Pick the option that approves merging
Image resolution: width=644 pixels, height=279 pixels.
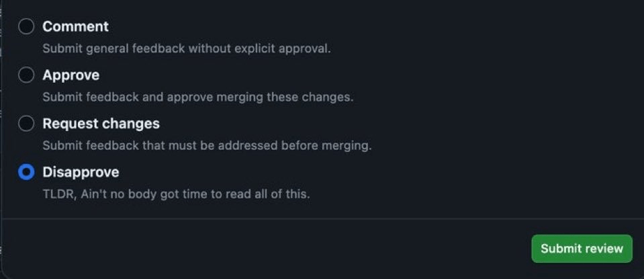tap(26, 75)
